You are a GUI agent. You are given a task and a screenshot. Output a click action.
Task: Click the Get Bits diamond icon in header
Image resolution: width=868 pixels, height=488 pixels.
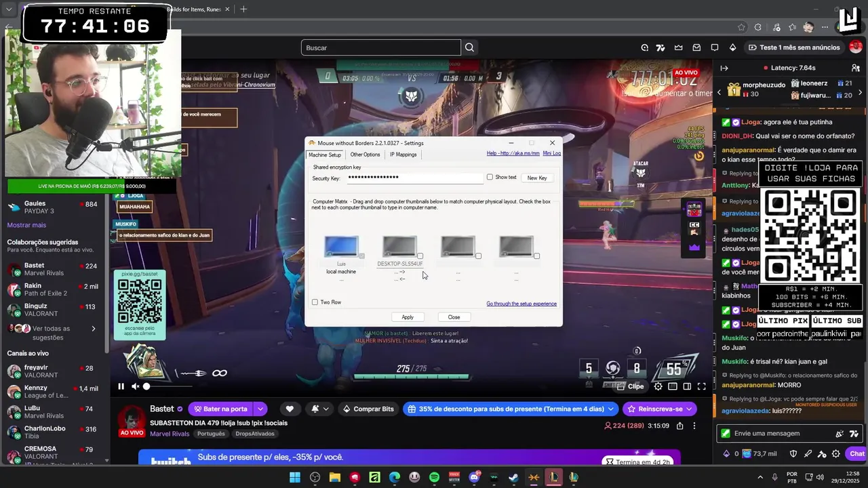click(732, 47)
